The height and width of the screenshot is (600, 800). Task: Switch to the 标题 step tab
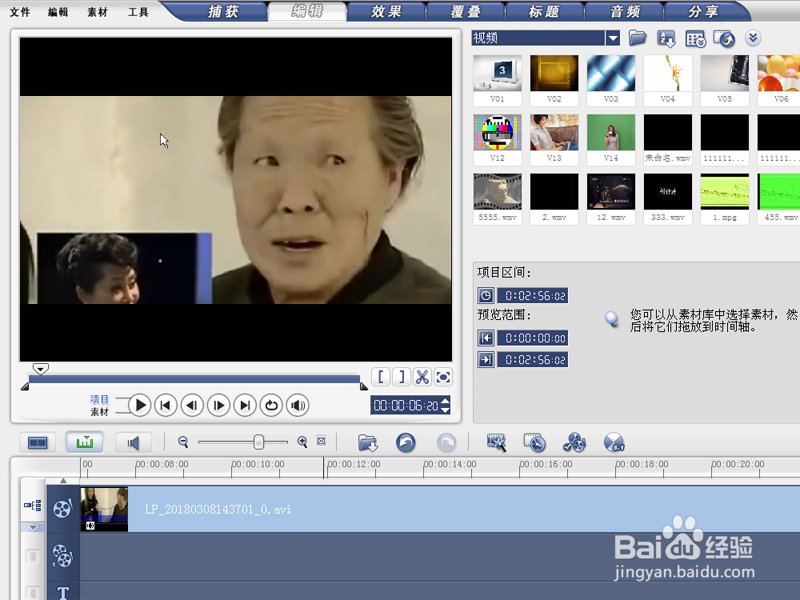pyautogui.click(x=544, y=11)
